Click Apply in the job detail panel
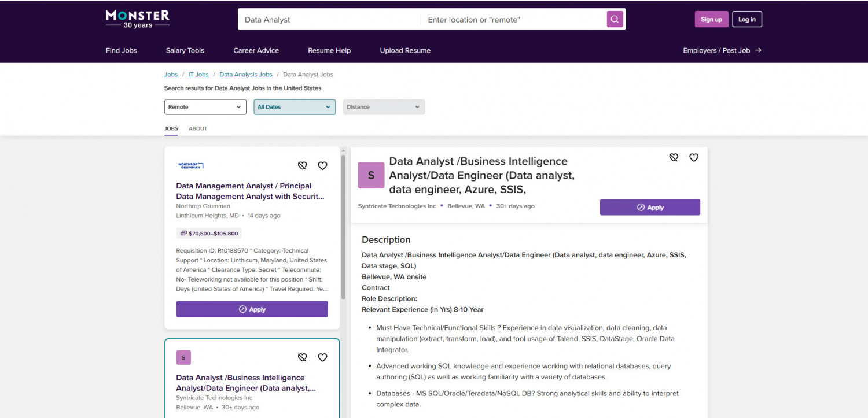This screenshot has height=418, width=868. [650, 207]
